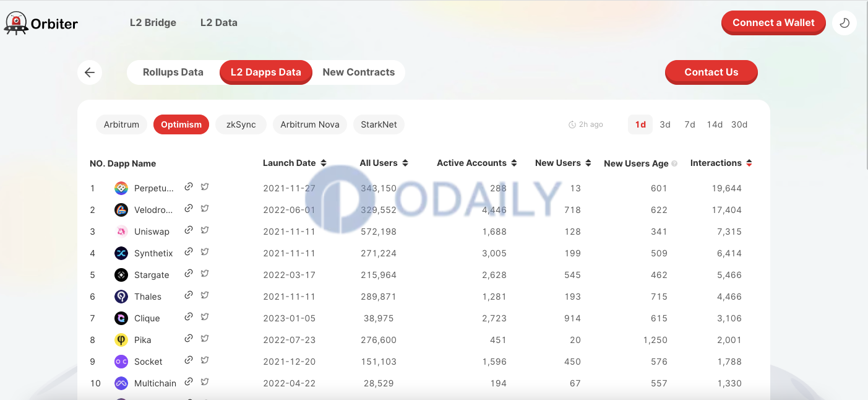
Task: Open the L2 Data menu
Action: click(219, 23)
